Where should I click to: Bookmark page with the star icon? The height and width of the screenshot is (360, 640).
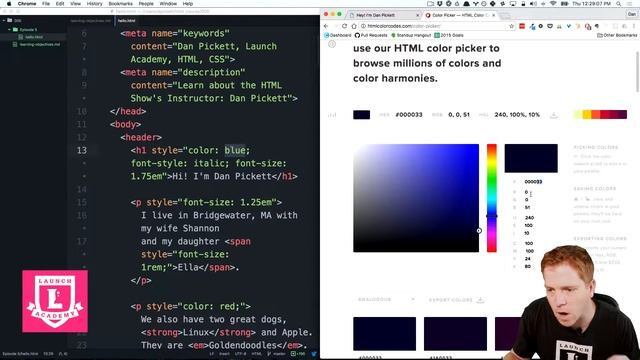click(x=511, y=26)
